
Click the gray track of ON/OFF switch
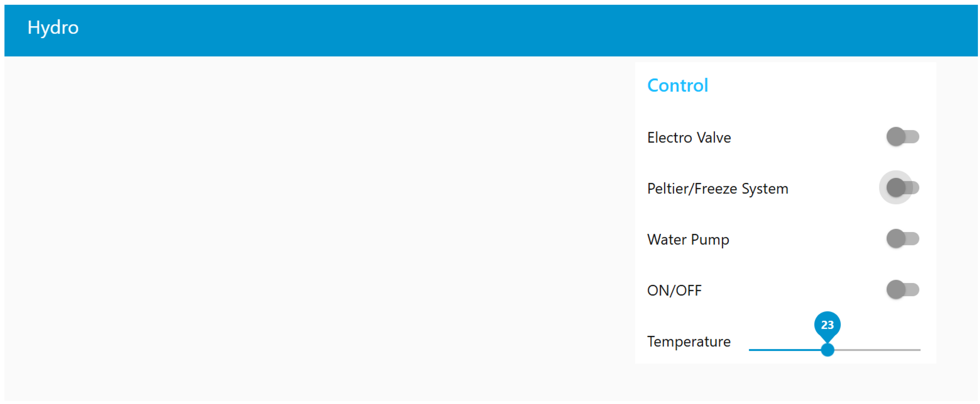point(913,290)
